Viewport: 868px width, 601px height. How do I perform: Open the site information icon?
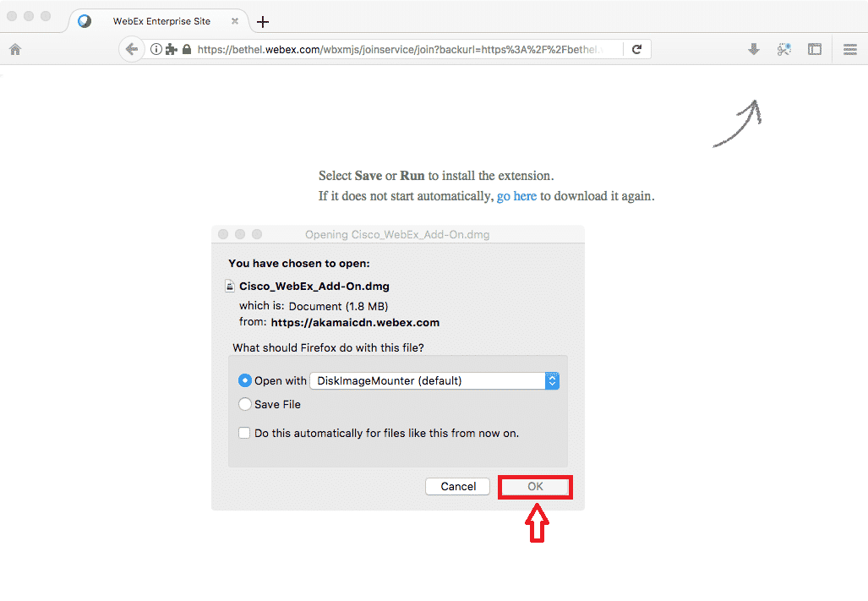click(156, 49)
